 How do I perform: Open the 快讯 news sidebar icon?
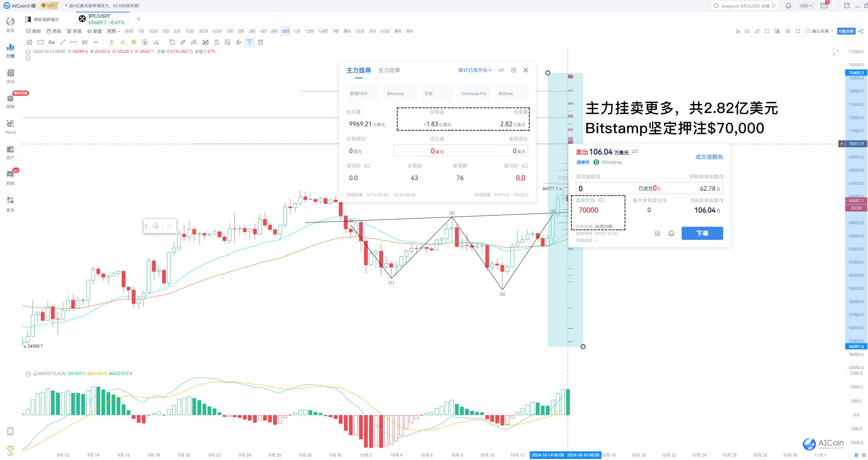(x=10, y=76)
